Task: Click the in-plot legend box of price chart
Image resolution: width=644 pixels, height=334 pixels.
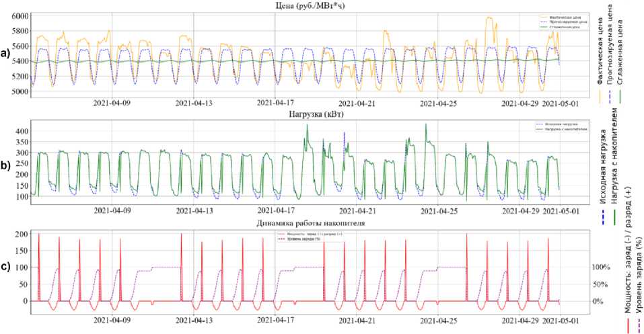Action: pyautogui.click(x=563, y=22)
